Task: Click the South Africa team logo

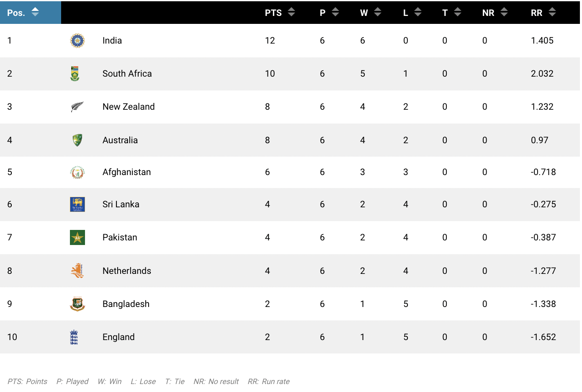Action: click(77, 74)
